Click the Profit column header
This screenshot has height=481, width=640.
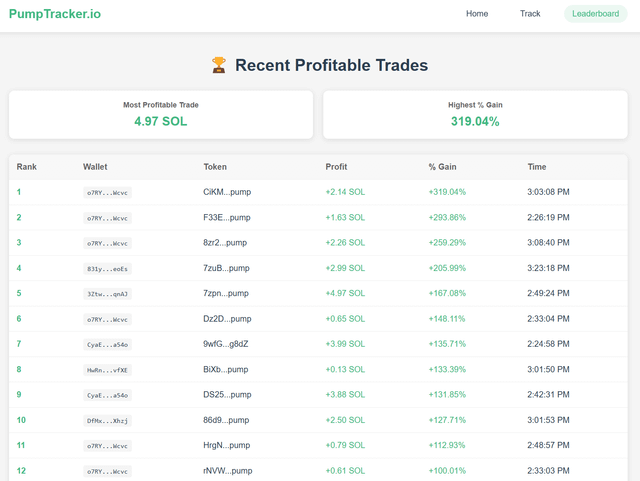coord(336,167)
